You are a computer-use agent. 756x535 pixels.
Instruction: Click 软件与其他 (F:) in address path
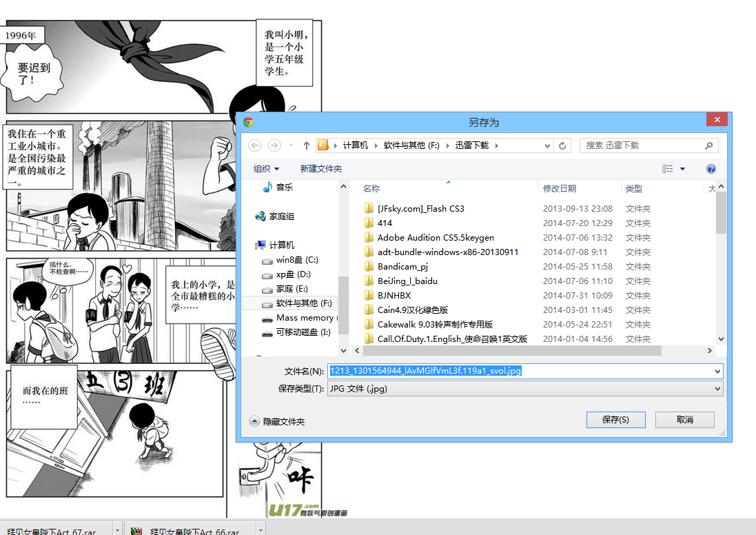click(411, 145)
